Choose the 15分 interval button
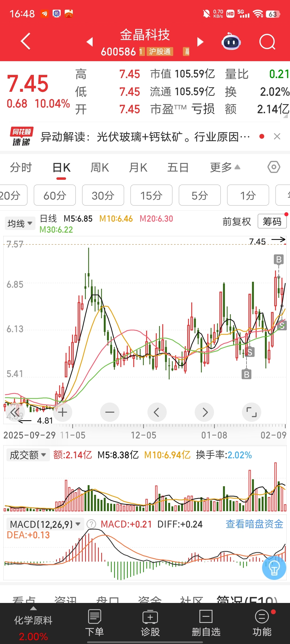Image resolution: width=290 pixels, height=644 pixels. click(151, 195)
